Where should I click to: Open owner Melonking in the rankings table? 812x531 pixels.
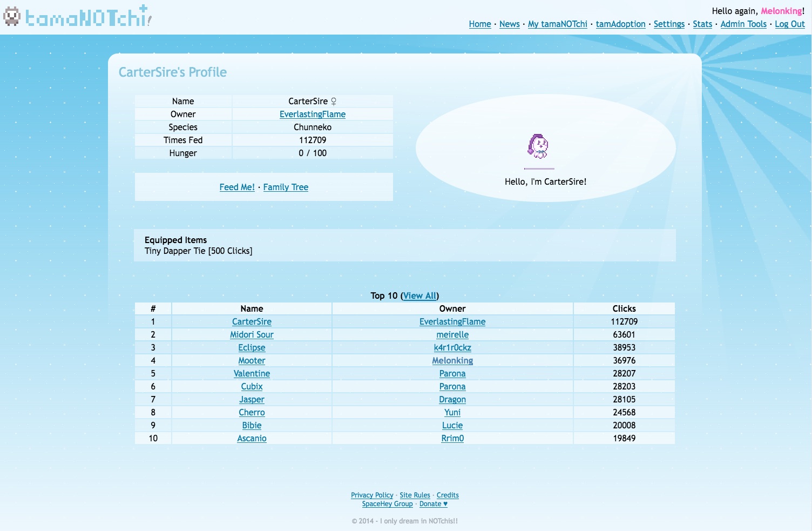pos(452,361)
